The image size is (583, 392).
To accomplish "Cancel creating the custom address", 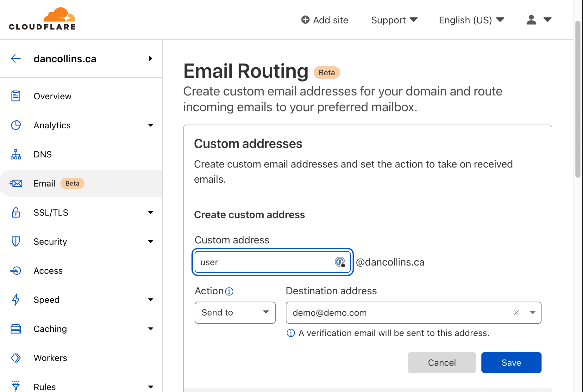I will 442,363.
